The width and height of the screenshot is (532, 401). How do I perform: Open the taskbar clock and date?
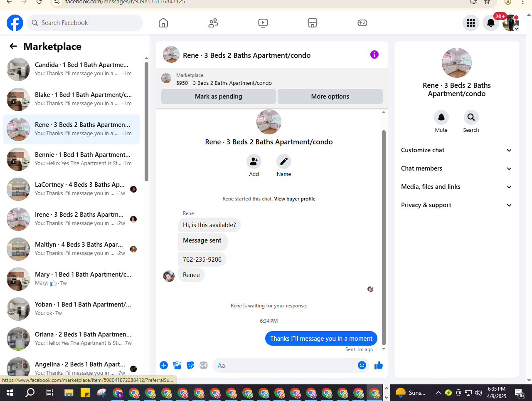[497, 393]
